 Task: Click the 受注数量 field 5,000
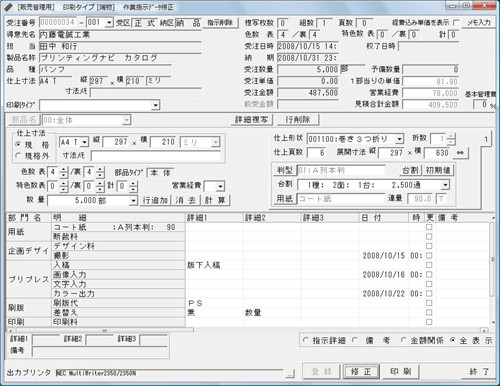308,69
